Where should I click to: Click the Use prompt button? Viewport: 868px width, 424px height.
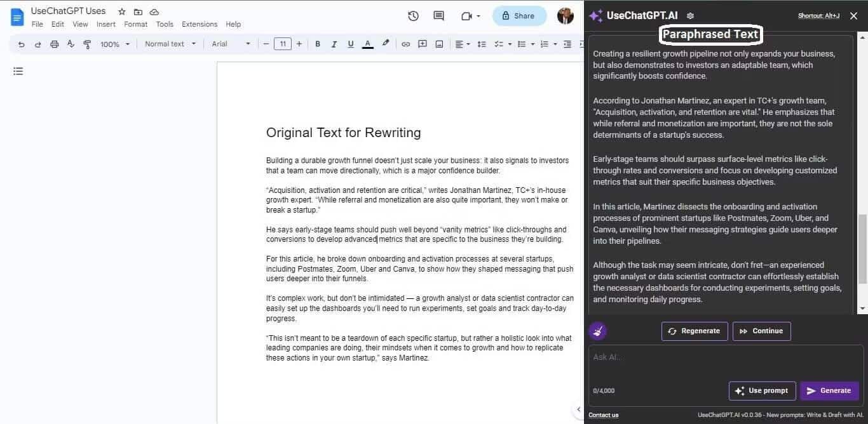tap(762, 391)
